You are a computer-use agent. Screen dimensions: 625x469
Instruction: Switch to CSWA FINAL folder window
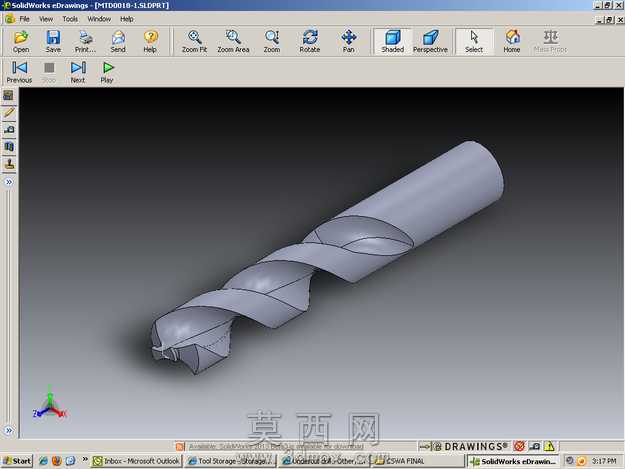click(417, 461)
